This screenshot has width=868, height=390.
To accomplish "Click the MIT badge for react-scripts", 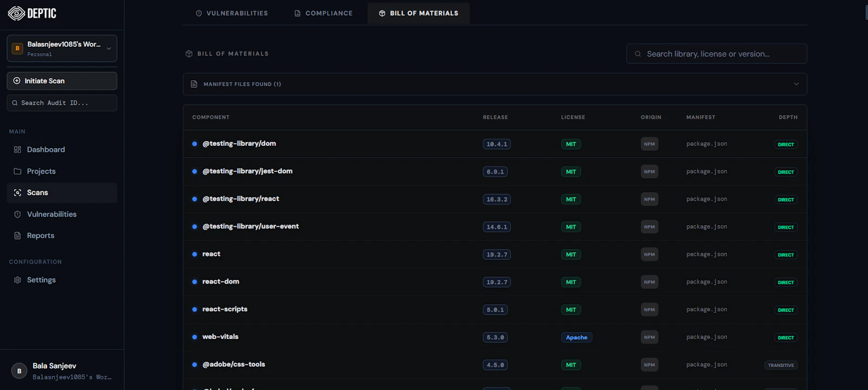I will coord(571,310).
